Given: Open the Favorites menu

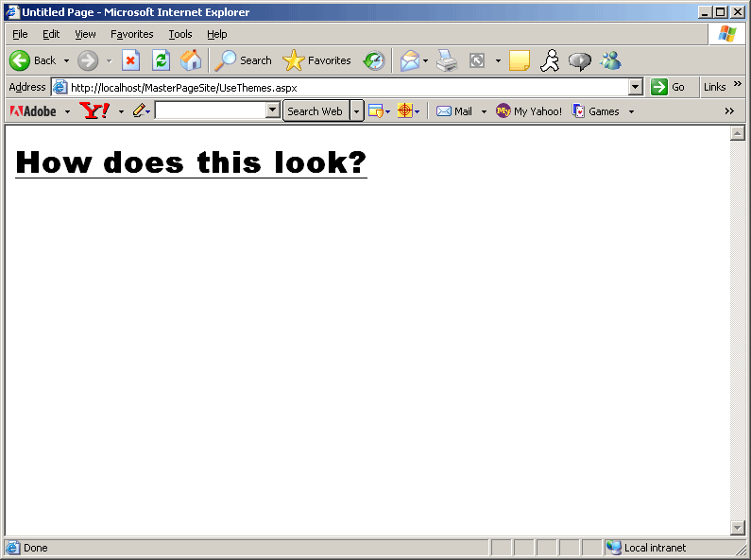Looking at the screenshot, I should tap(131, 34).
